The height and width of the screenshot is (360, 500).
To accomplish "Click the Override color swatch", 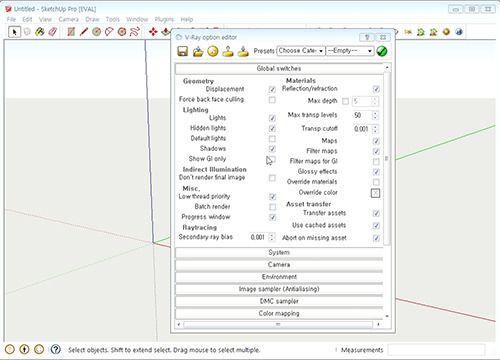I will point(375,193).
